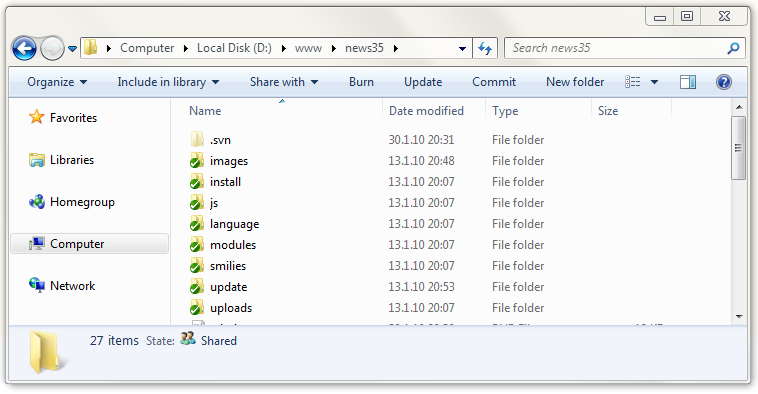Select Network in navigation pane
Viewport: 758px width, 394px height.
[x=73, y=286]
